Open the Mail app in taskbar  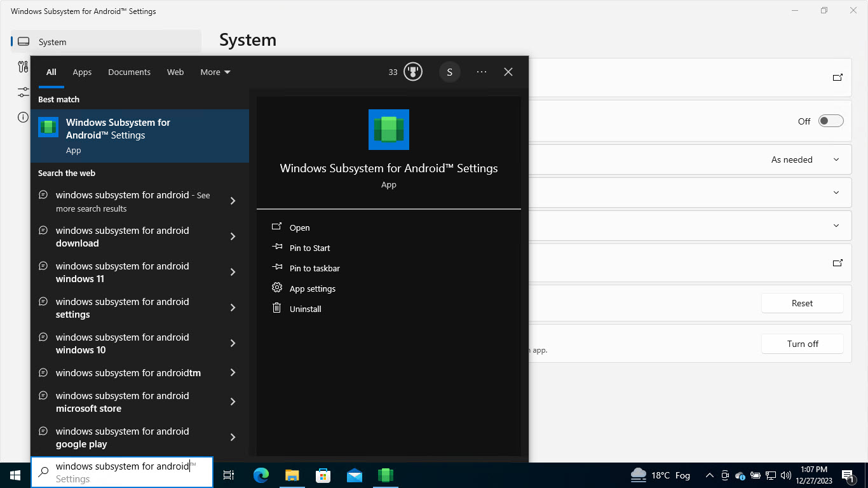pyautogui.click(x=355, y=475)
